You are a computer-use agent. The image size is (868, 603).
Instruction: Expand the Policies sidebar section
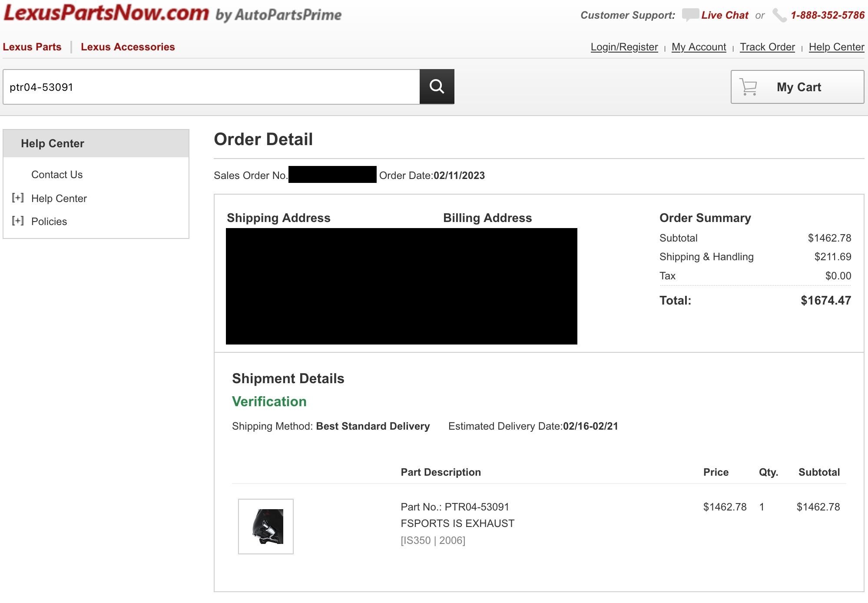pyautogui.click(x=18, y=221)
